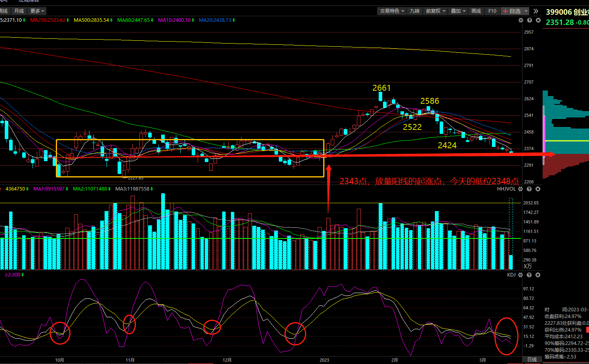Click the 2月 date axis label
This screenshot has width=589, height=364.
click(x=395, y=360)
